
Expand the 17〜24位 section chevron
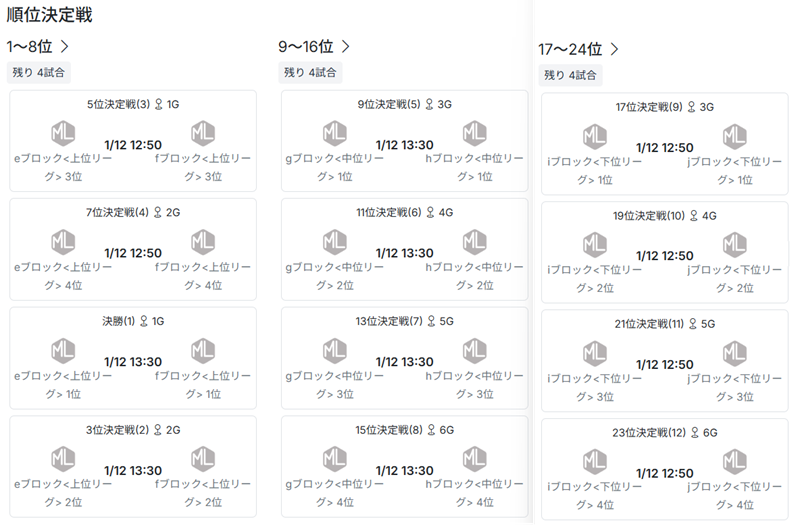[614, 49]
